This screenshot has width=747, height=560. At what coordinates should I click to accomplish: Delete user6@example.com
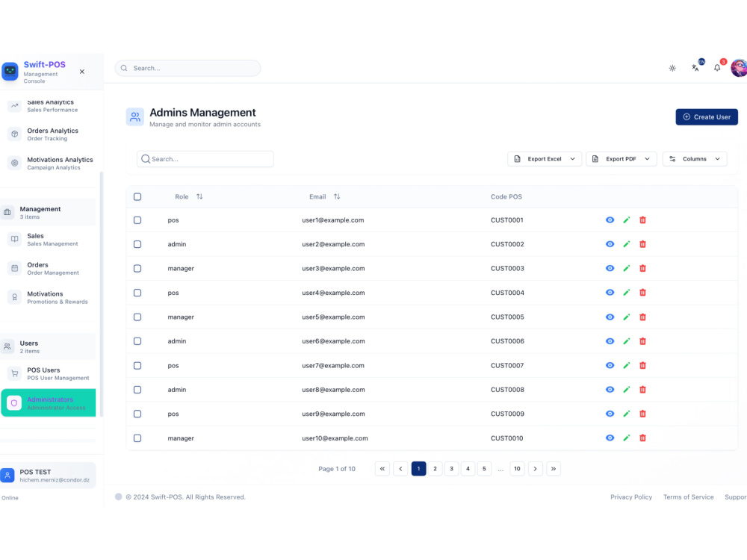tap(642, 341)
